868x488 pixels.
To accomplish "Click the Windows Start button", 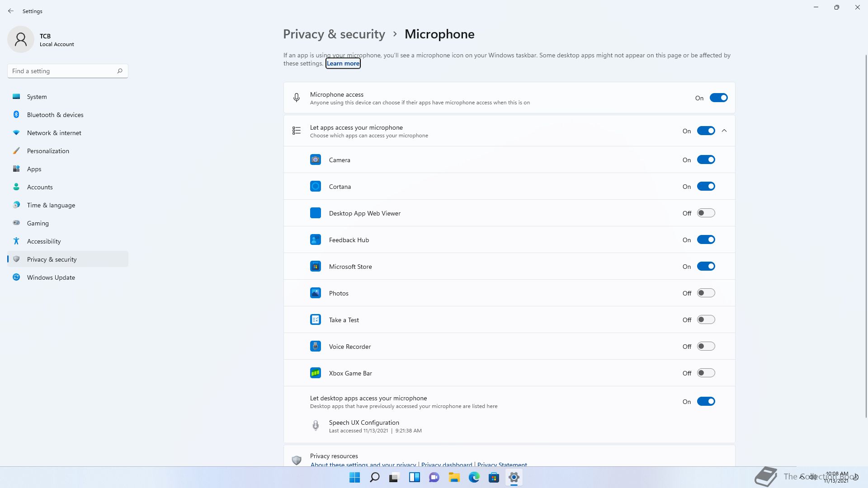I will pyautogui.click(x=355, y=477).
